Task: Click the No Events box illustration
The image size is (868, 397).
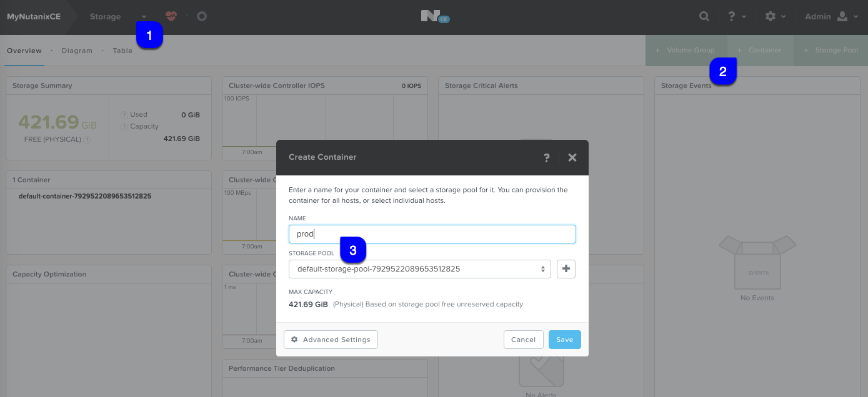Action: 757,262
